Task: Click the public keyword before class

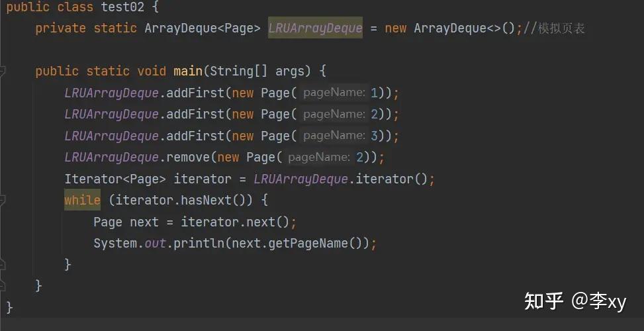Action: [x=28, y=7]
